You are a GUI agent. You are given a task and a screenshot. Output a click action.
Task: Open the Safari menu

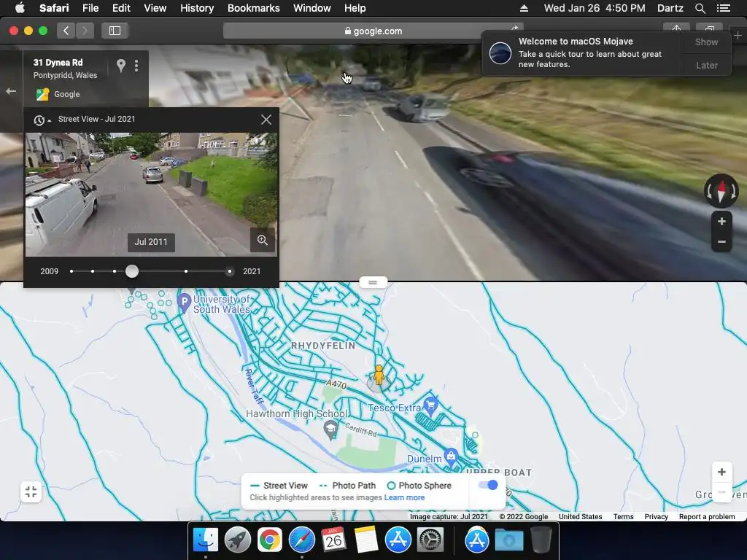[54, 8]
